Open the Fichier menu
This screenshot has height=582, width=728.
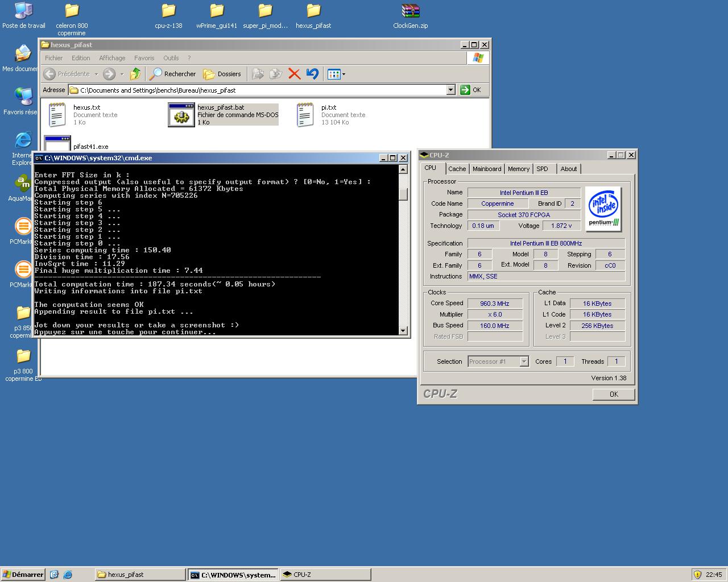53,58
